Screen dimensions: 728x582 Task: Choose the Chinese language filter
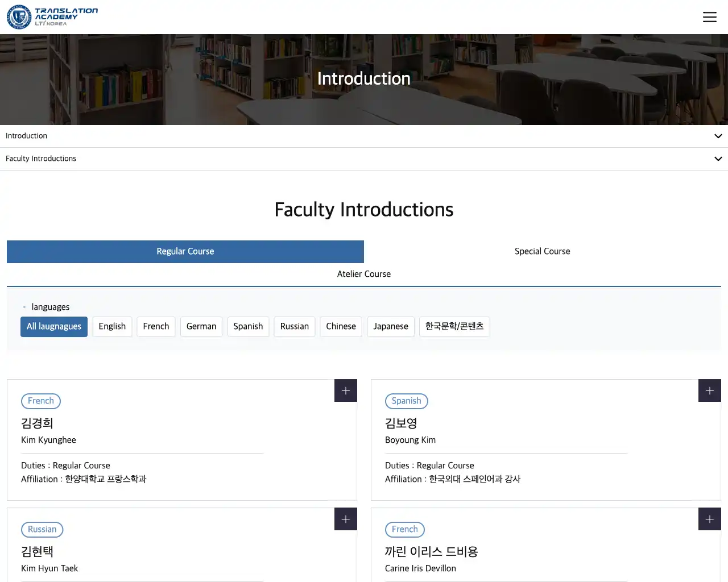(x=341, y=327)
